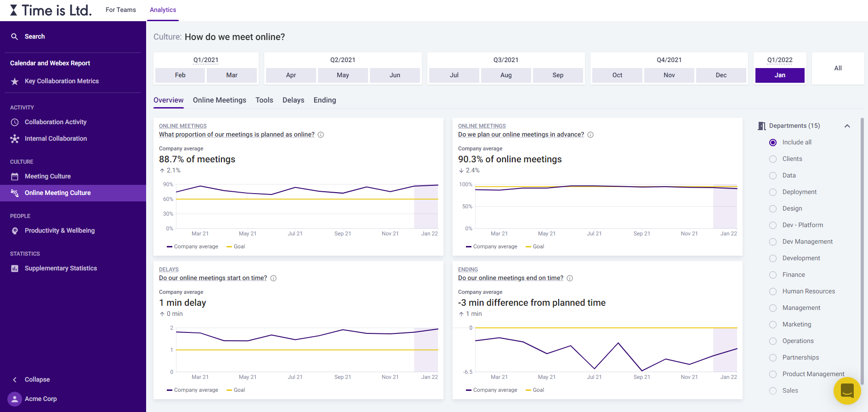Click the search magnifier icon in sidebar

point(15,36)
